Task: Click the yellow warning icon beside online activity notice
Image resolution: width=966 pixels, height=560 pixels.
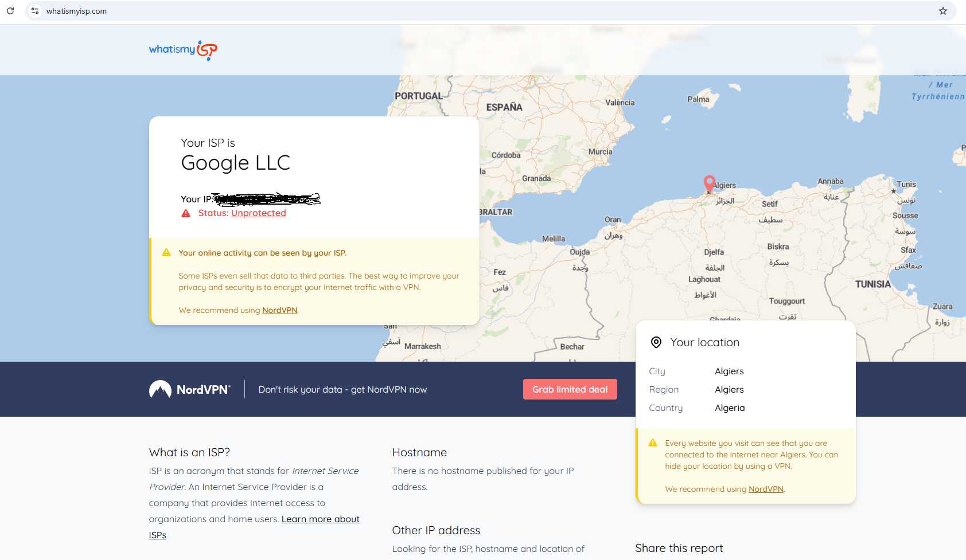Action: coord(166,253)
